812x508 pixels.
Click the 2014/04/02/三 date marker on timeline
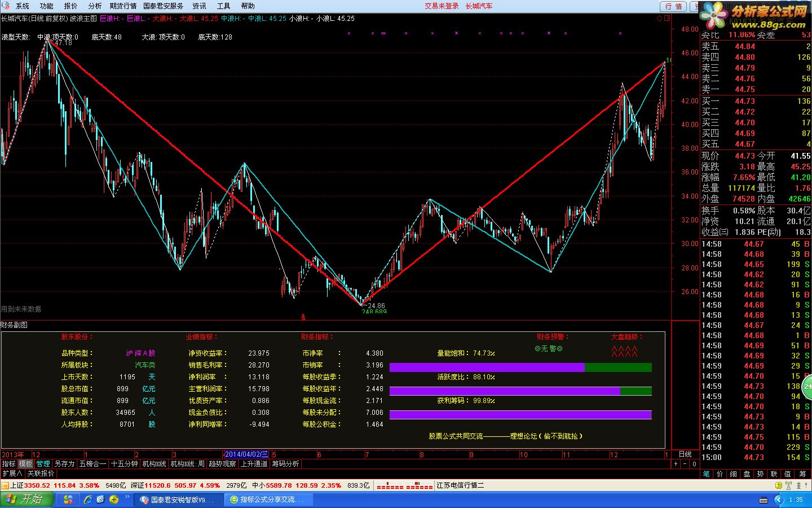[x=247, y=454]
